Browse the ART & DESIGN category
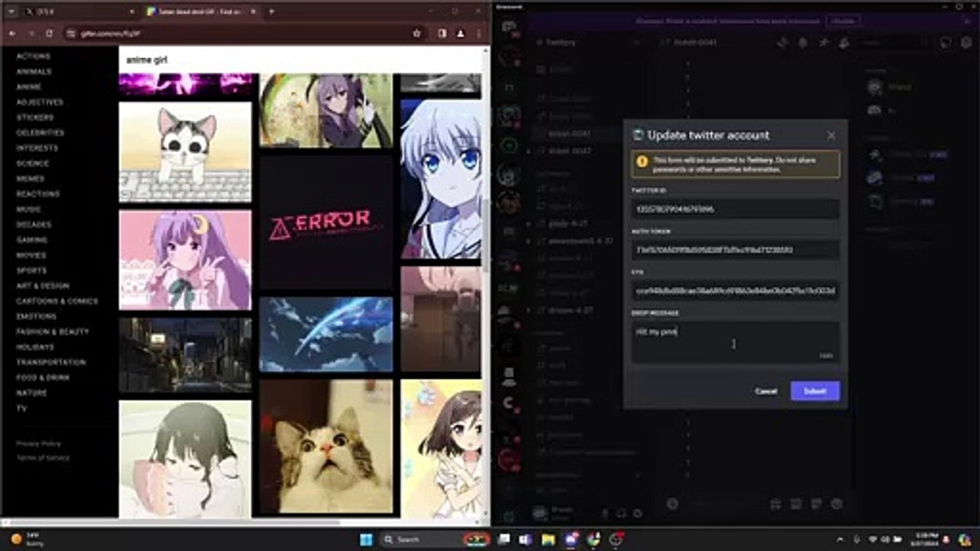 [x=43, y=286]
